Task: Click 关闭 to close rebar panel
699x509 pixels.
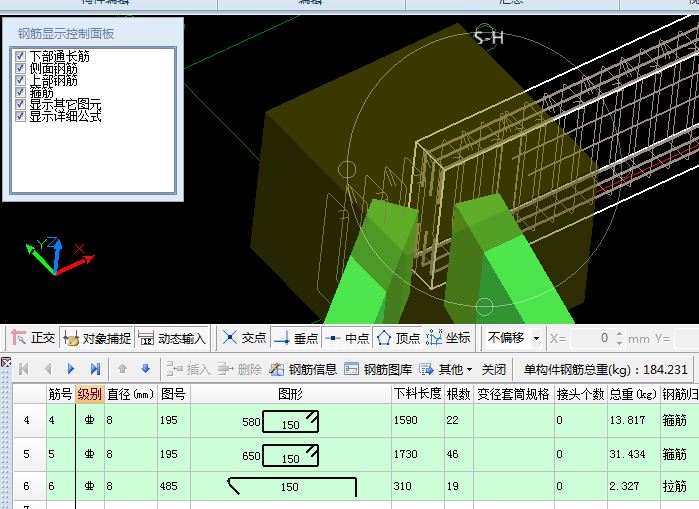Action: pos(493,369)
